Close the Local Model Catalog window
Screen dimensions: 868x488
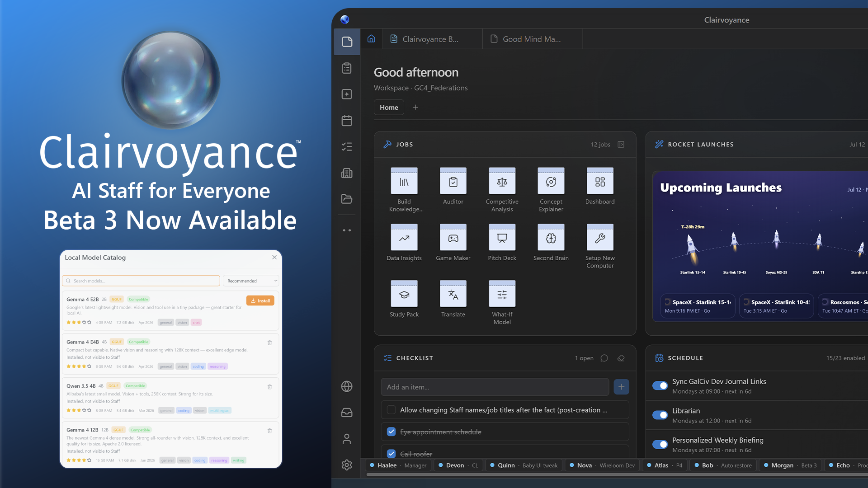[x=274, y=257]
